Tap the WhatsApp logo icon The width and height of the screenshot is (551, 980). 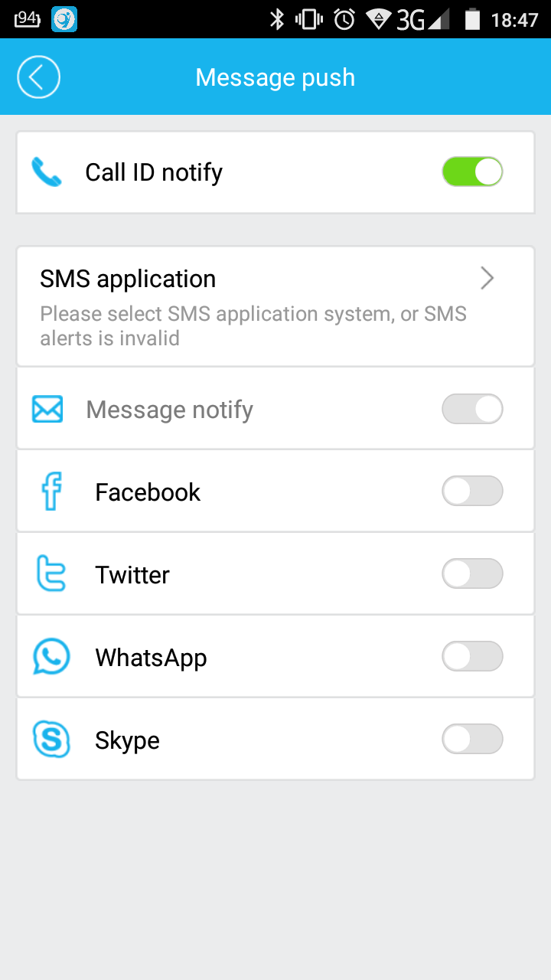coord(51,657)
